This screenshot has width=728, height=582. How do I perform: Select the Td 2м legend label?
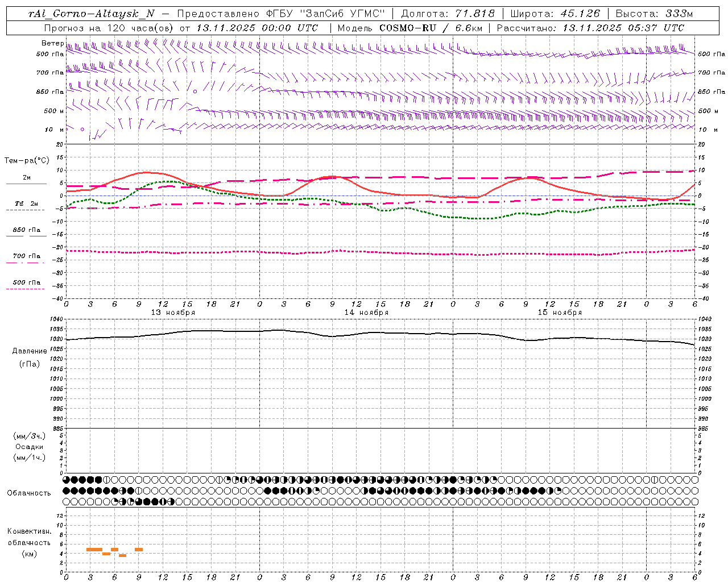coord(26,203)
